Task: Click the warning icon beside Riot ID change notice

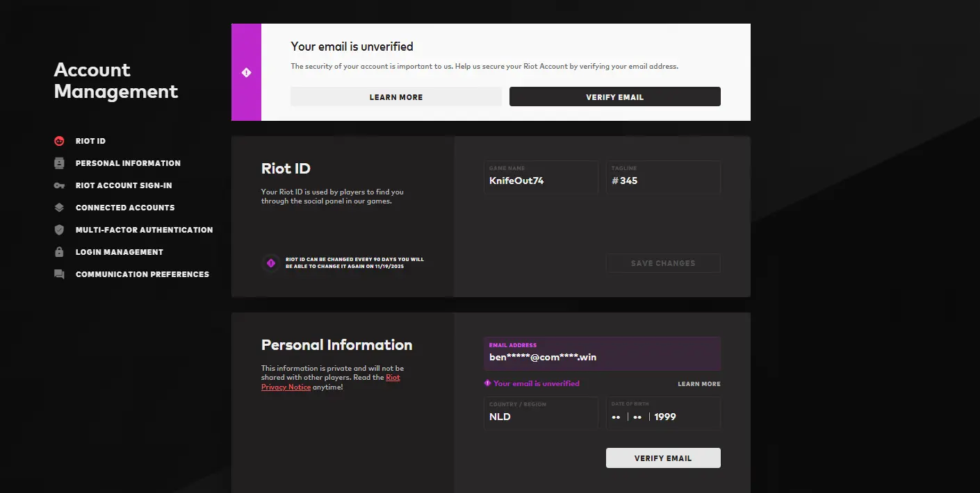Action: tap(271, 263)
